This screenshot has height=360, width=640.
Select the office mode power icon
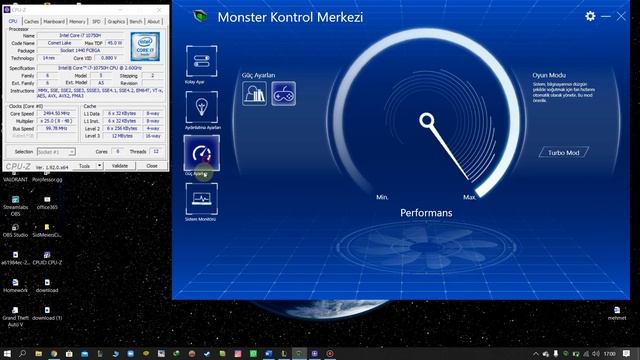pos(254,93)
